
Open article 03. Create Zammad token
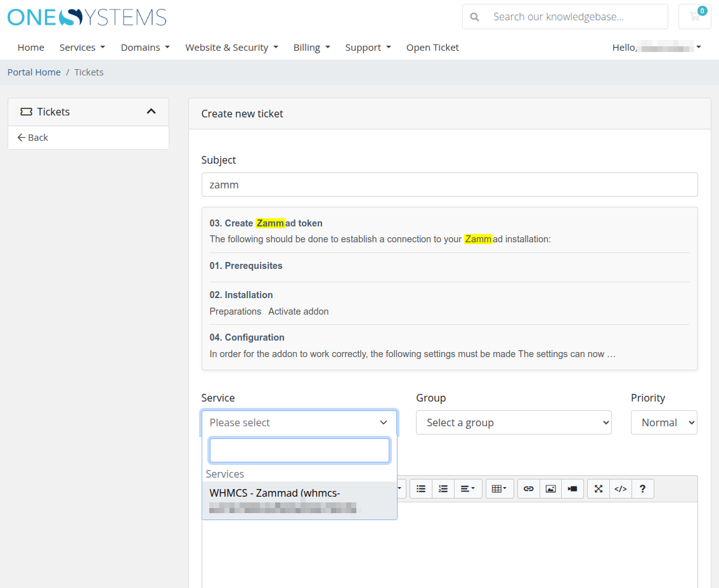tap(266, 223)
